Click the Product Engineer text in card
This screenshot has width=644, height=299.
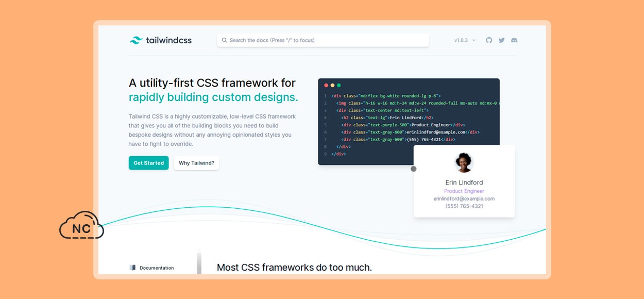pyautogui.click(x=464, y=191)
